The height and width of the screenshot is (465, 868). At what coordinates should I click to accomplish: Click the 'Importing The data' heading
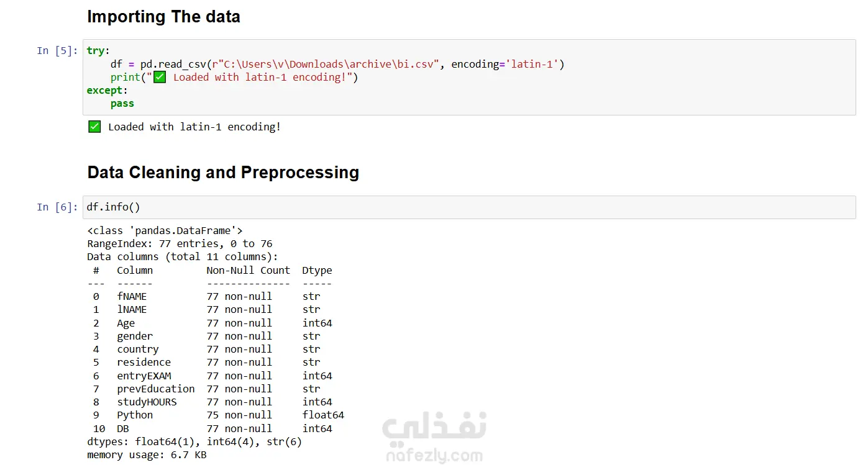click(163, 17)
